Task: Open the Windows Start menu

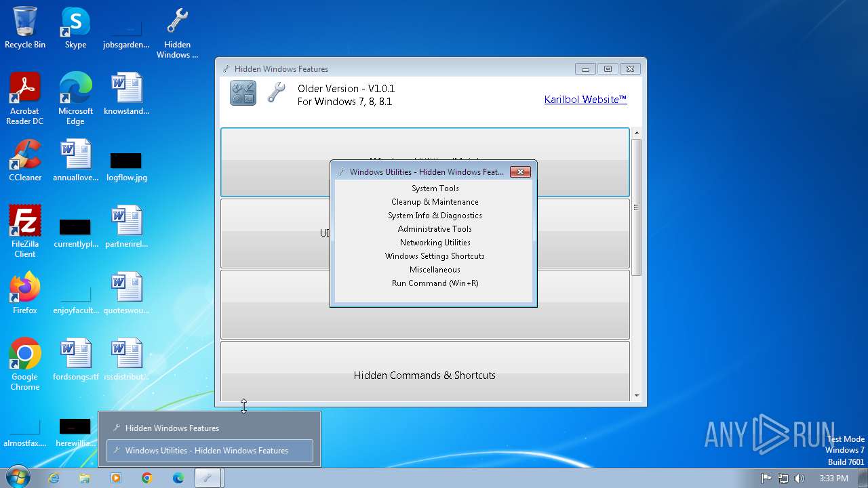Action: 17,477
